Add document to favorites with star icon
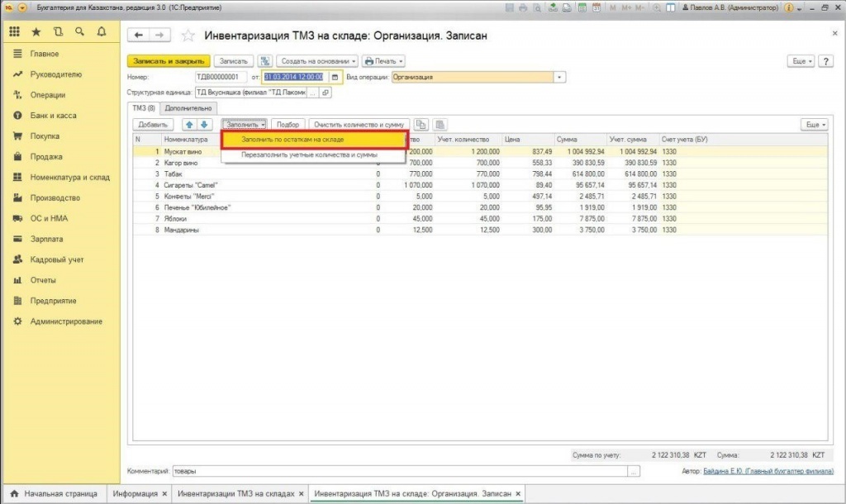The width and height of the screenshot is (846, 504). [188, 36]
